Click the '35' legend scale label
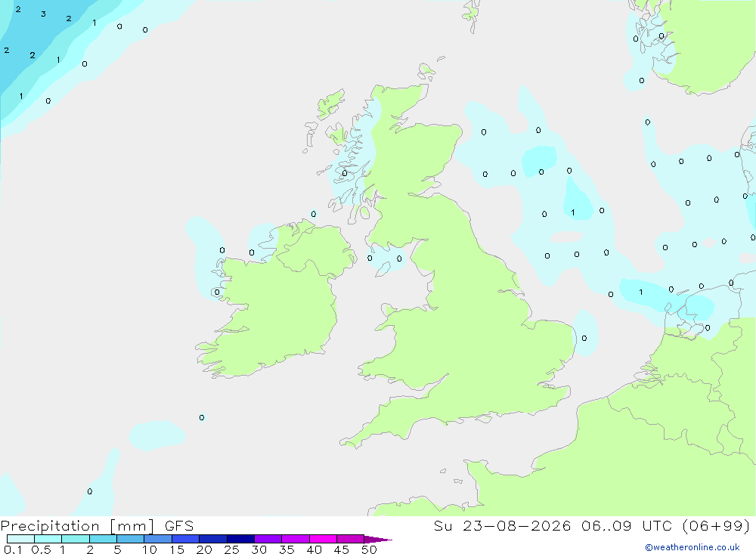Image resolution: width=756 pixels, height=554 pixels. [287, 549]
